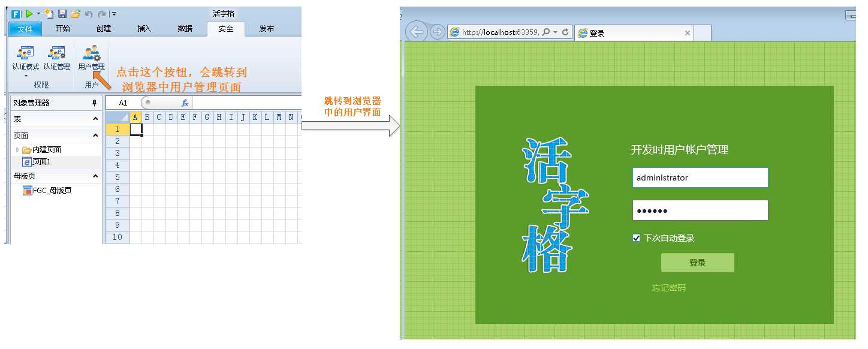This screenshot has height=349, width=868.
Task: Open the quick access toolbar customize dropdown
Action: [114, 13]
